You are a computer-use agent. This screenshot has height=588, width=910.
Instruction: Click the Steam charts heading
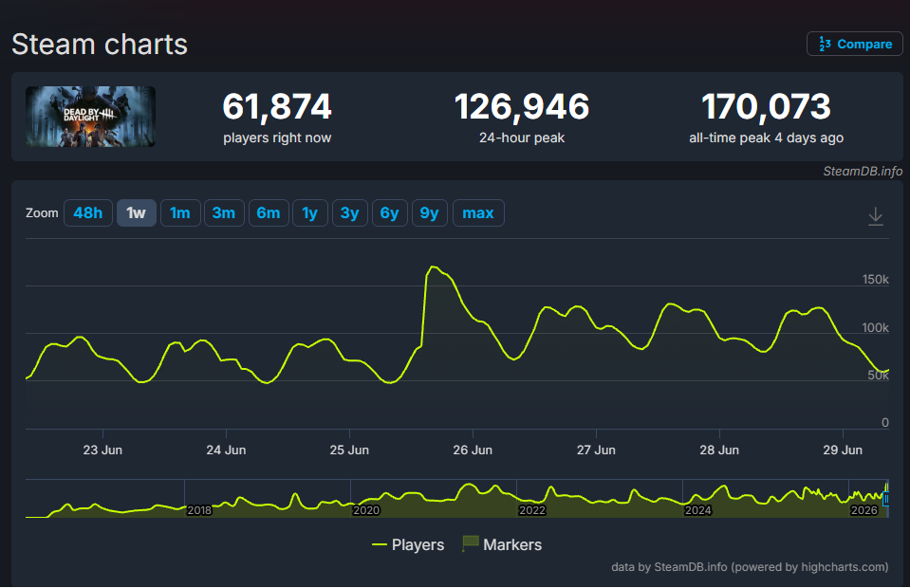[100, 45]
